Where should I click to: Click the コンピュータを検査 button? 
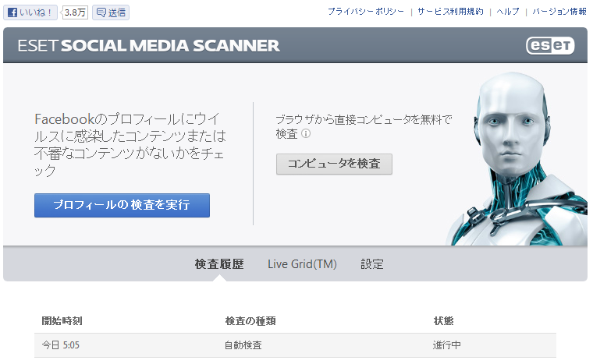pyautogui.click(x=334, y=164)
